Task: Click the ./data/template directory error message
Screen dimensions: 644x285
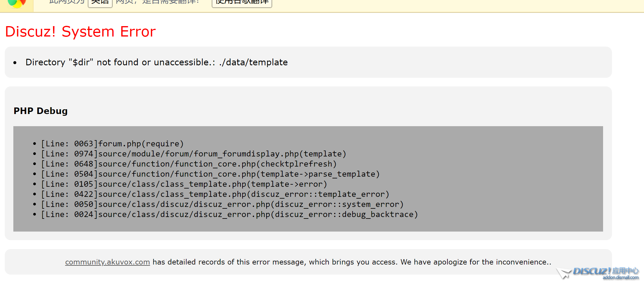Action: (x=157, y=62)
